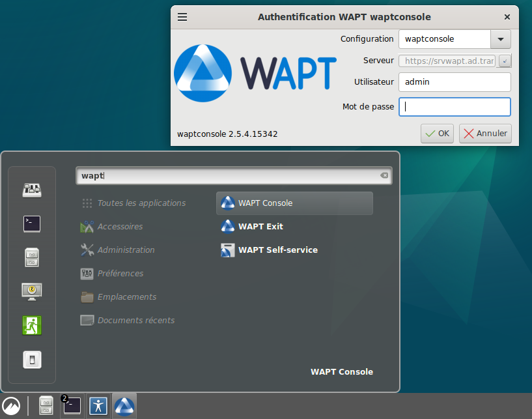
Task: Close the Authentification WAPT waptconsole dialog
Action: (507, 17)
